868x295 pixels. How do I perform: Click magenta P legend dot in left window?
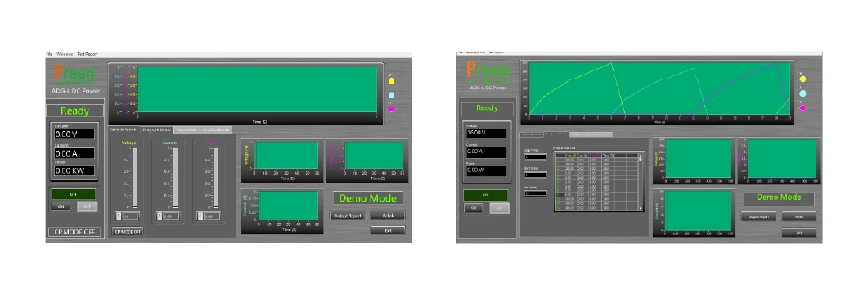pos(391,109)
